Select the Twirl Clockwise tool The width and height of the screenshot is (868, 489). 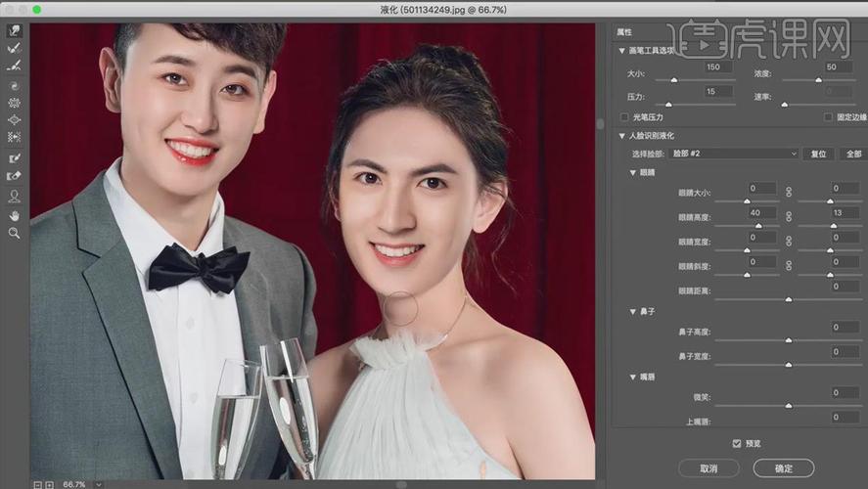15,86
